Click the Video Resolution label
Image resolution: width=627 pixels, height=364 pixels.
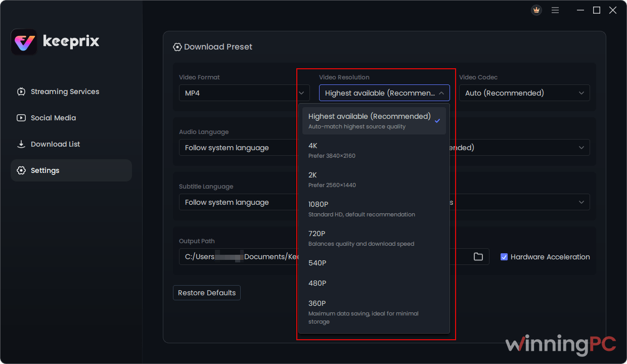pyautogui.click(x=344, y=77)
